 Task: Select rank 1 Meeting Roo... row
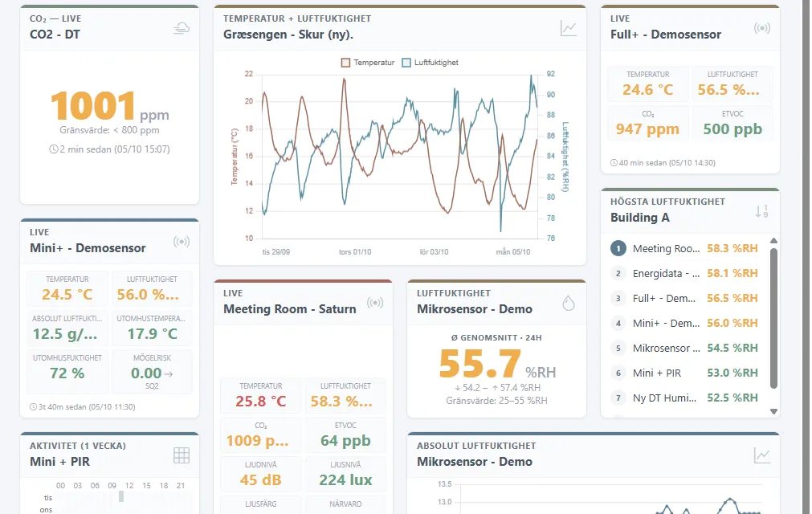tap(684, 248)
